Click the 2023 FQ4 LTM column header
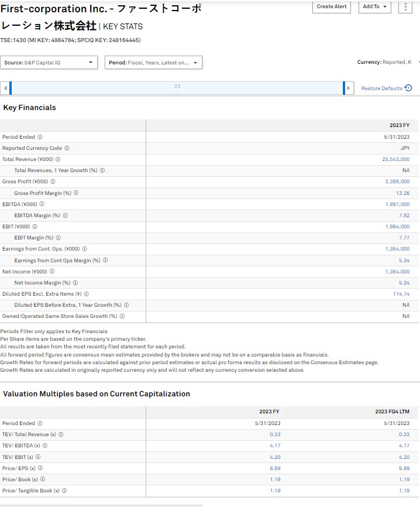 (x=393, y=412)
